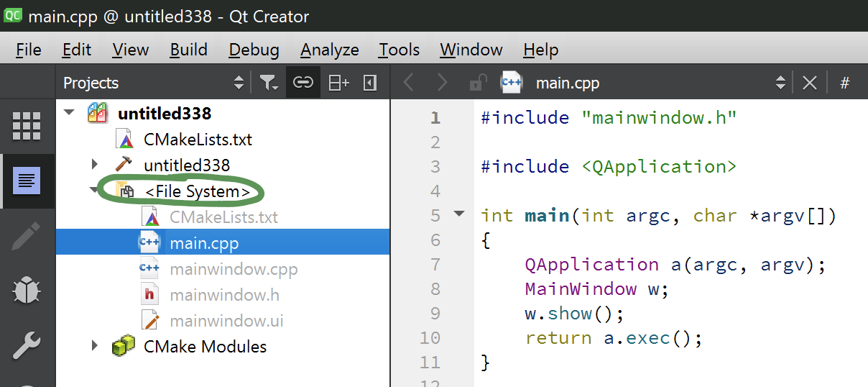Open Projects mode wrench icon
The width and height of the screenshot is (868, 387).
27,347
